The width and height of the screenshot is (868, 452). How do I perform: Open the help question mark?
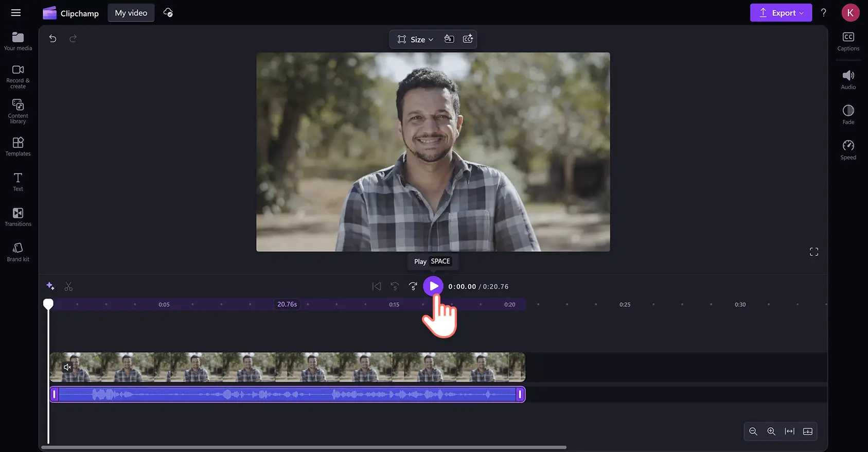coord(824,13)
